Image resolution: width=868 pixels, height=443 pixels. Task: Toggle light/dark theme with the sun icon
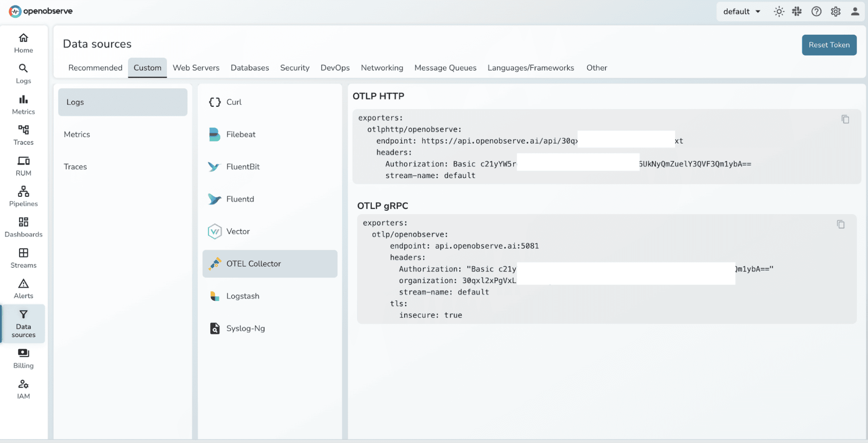click(779, 11)
